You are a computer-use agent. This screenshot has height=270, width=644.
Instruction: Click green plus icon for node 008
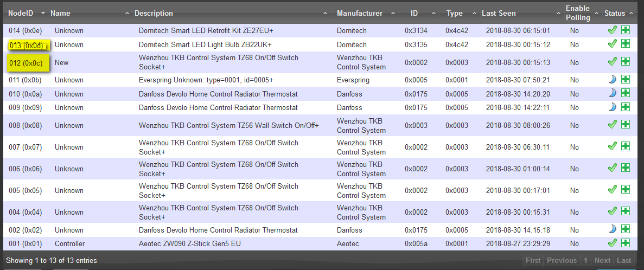pos(625,124)
